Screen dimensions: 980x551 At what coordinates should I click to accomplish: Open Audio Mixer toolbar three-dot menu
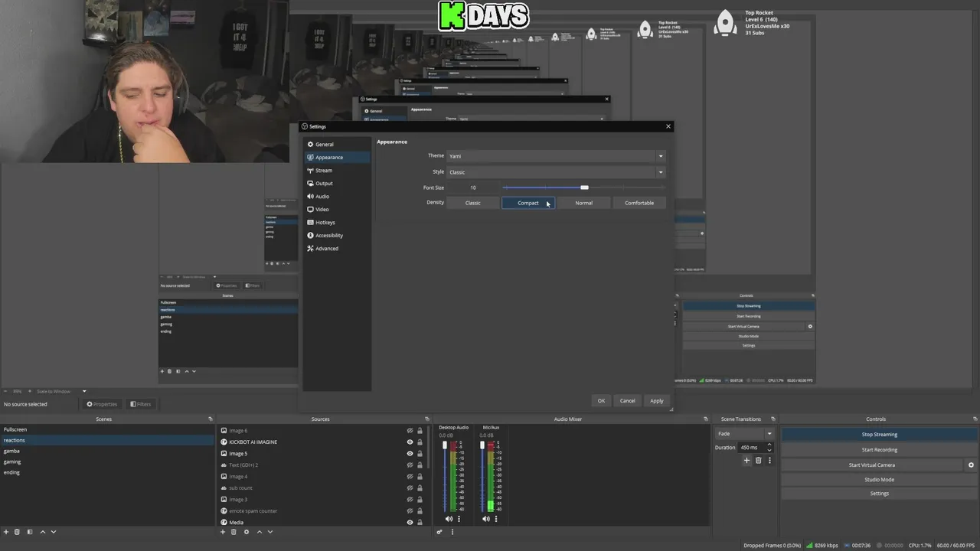click(x=452, y=532)
